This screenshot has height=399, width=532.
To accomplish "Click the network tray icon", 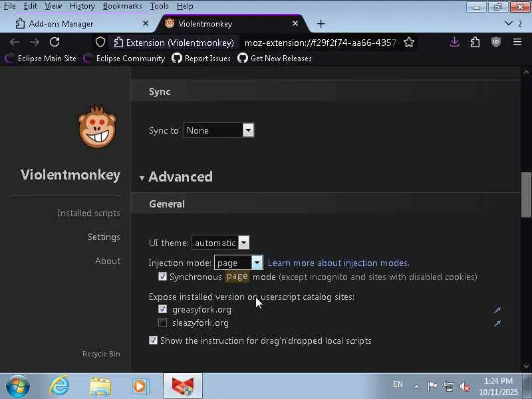I will click(448, 386).
